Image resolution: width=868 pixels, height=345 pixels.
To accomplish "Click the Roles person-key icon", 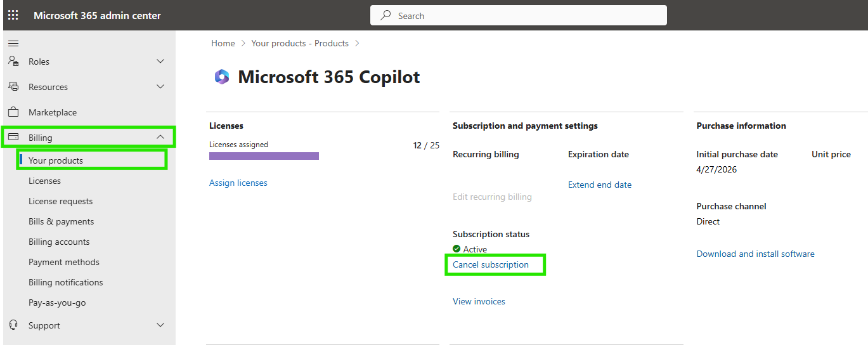I will [13, 62].
